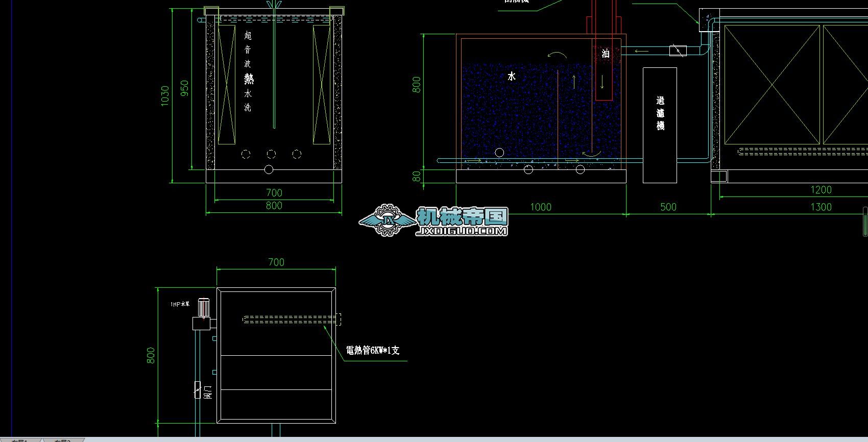This screenshot has height=442, width=868.
Task: Select the 過濾機 filter machine label
Action: (x=660, y=113)
